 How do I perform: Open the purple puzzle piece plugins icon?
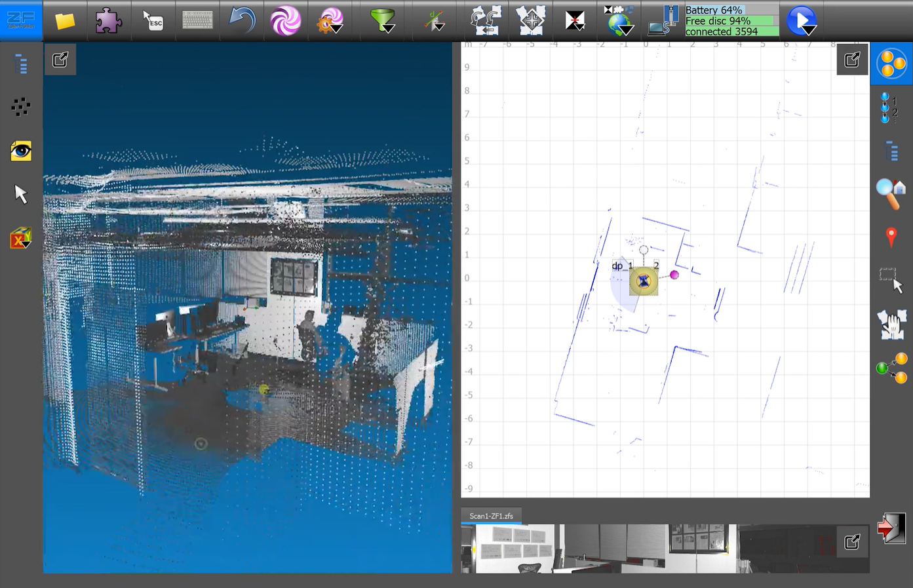[x=108, y=20]
